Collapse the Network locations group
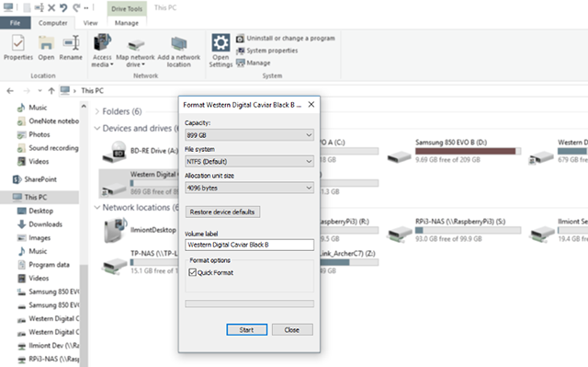 click(97, 207)
